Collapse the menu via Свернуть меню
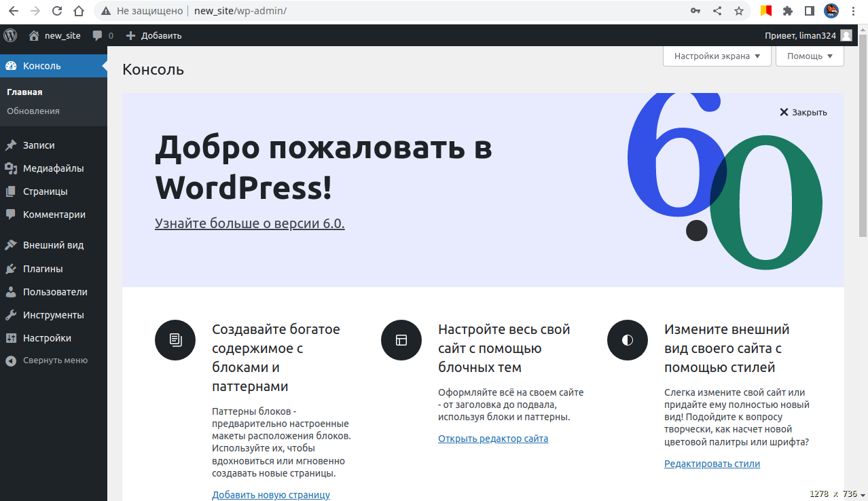The height and width of the screenshot is (501, 868). [54, 360]
